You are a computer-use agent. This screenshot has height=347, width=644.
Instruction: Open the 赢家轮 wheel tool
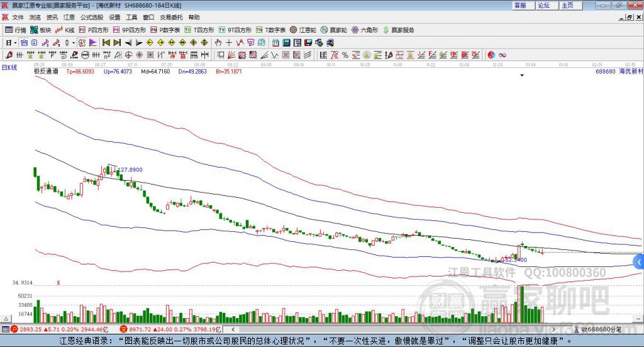click(334, 30)
